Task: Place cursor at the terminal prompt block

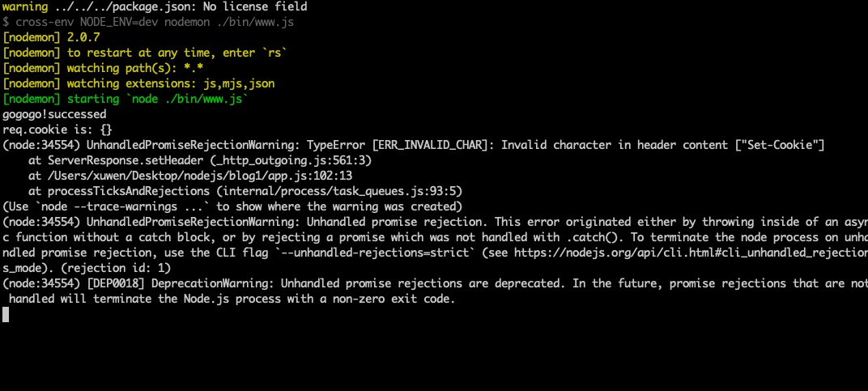Action: [6, 314]
